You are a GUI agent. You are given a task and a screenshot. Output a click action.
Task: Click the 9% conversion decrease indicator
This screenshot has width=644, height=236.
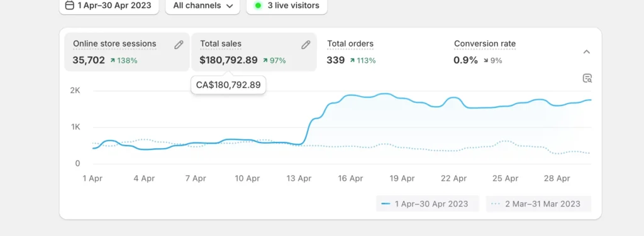492,61
